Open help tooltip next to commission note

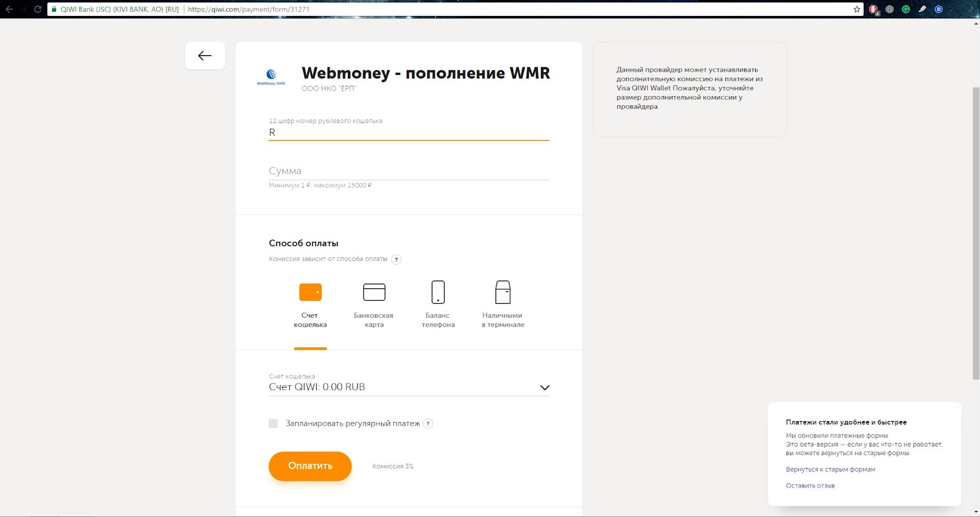point(396,259)
